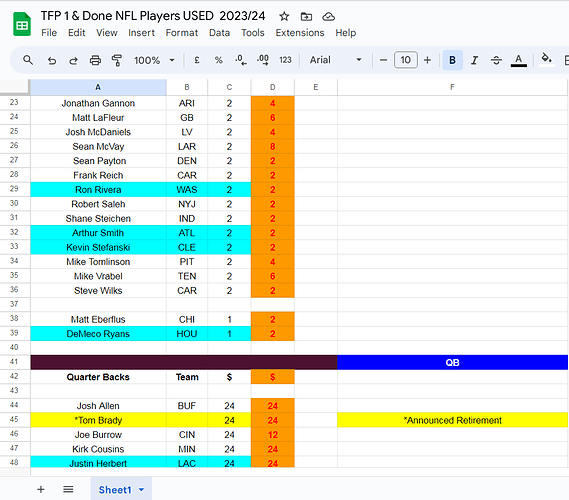This screenshot has width=569, height=500.
Task: Select row 41 header
Action: click(x=15, y=362)
